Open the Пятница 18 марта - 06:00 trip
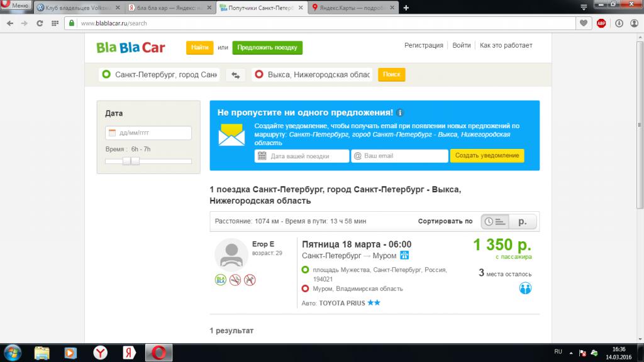 (x=357, y=244)
